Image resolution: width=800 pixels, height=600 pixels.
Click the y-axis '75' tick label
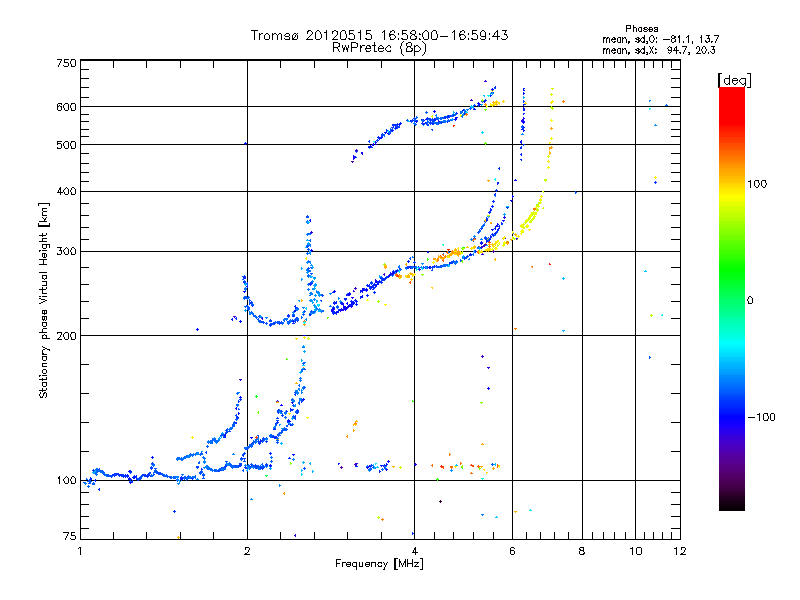[x=70, y=536]
